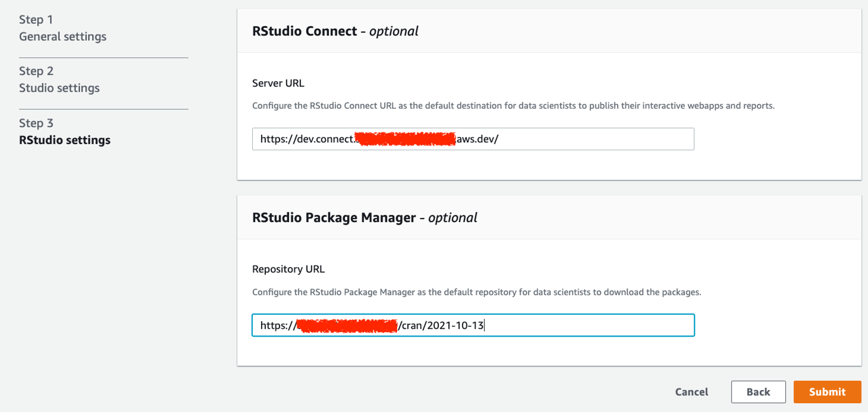Click the /cran/2021-10-13 text in Repository URL
This screenshot has height=413, width=868.
pyautogui.click(x=442, y=325)
